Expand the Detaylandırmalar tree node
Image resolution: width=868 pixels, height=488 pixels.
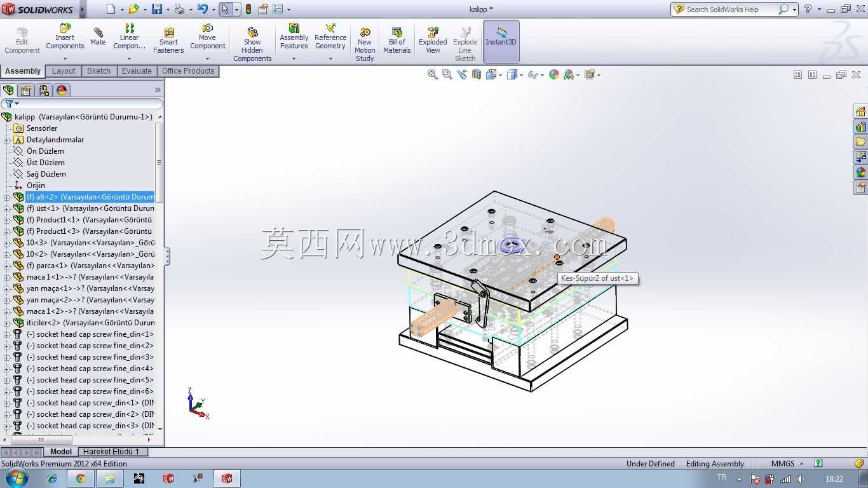point(6,140)
